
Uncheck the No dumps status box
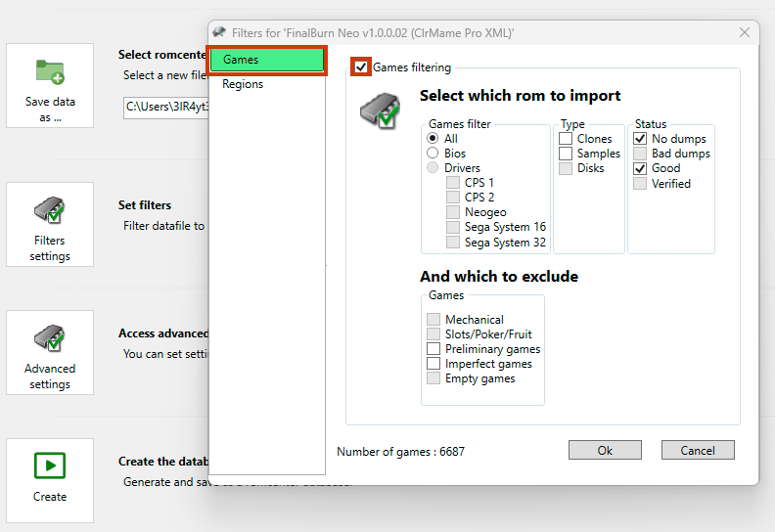pyautogui.click(x=640, y=139)
